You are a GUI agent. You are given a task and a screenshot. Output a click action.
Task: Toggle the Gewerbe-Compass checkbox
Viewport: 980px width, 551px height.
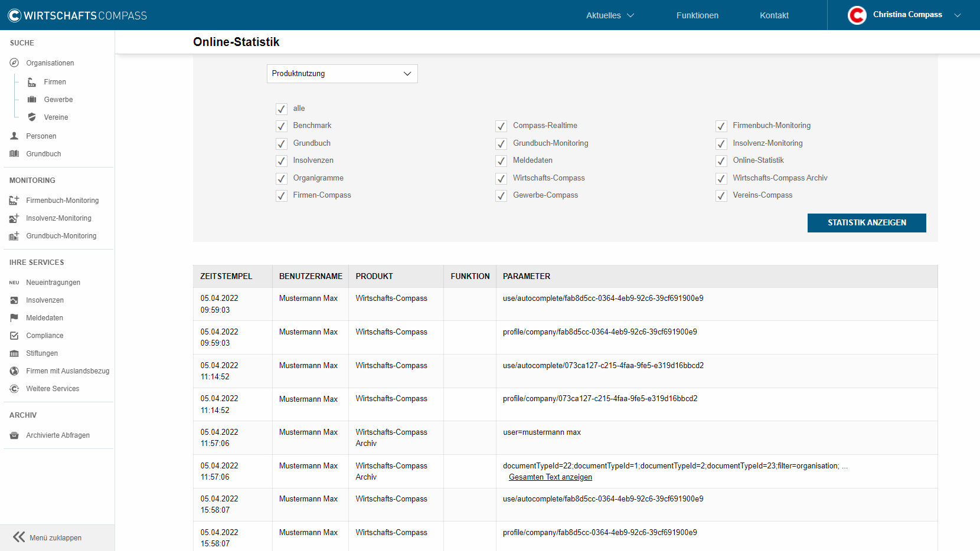[x=501, y=196]
